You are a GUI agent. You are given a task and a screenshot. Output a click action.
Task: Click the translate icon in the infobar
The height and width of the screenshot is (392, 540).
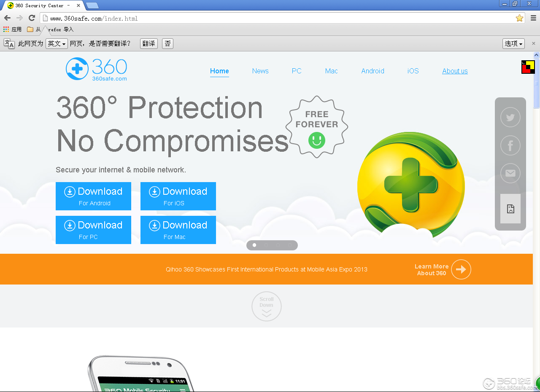click(x=9, y=43)
